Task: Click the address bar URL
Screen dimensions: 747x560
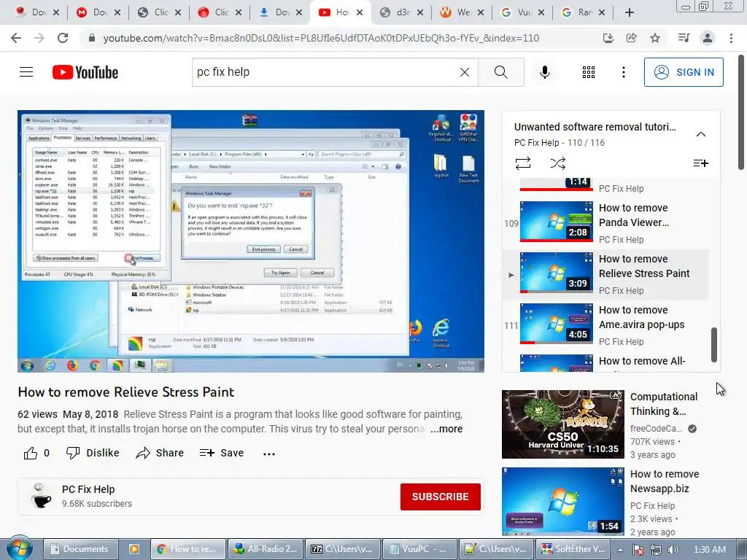Action: click(x=321, y=38)
